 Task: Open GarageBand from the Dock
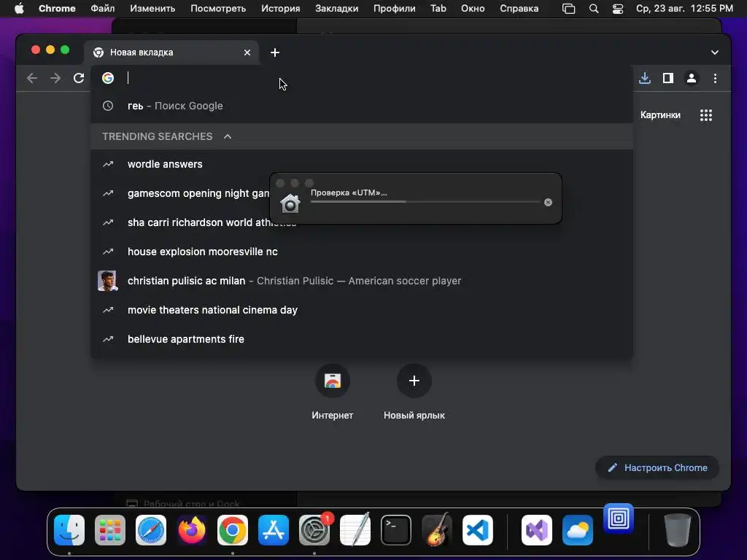pos(437,530)
